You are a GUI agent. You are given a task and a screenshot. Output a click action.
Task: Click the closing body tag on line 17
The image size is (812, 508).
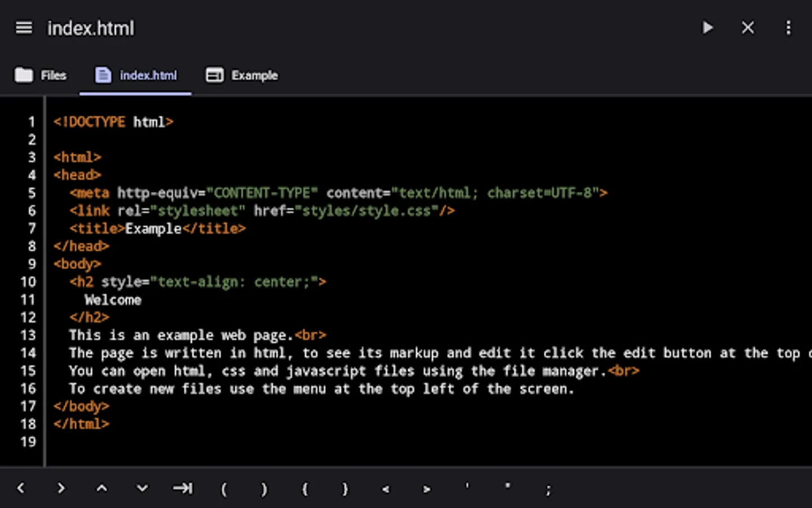[x=81, y=406]
